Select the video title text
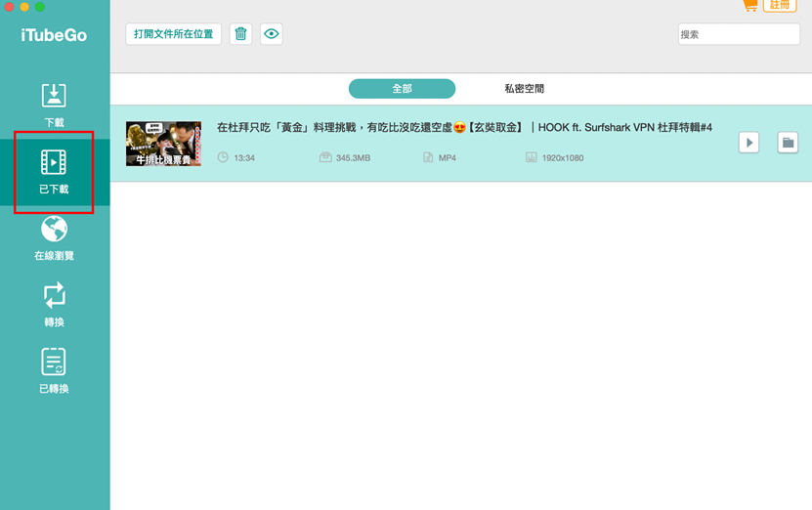Screen dimensions: 812x510 464,128
